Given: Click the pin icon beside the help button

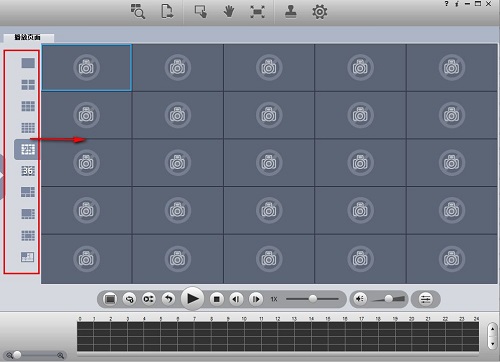Looking at the screenshot, I should coord(457,4).
